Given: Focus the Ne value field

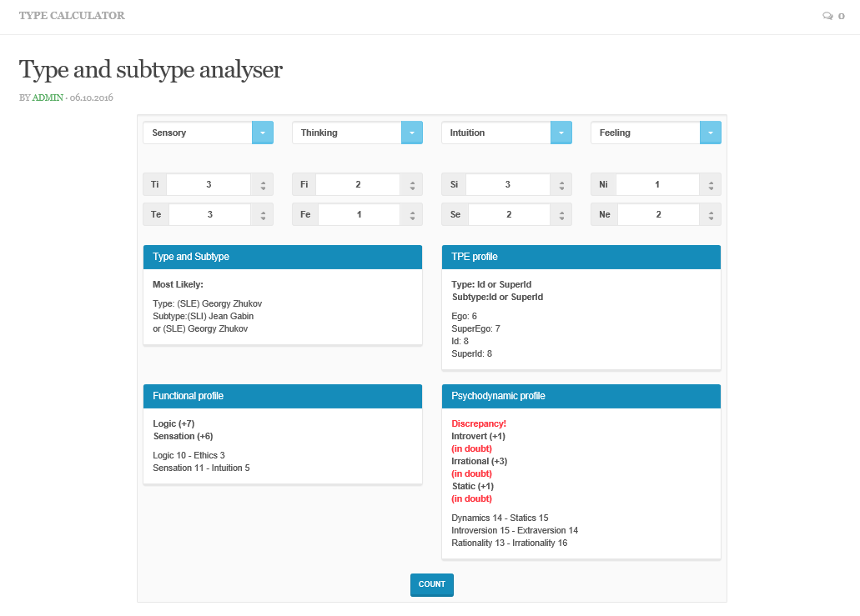Looking at the screenshot, I should [x=658, y=215].
